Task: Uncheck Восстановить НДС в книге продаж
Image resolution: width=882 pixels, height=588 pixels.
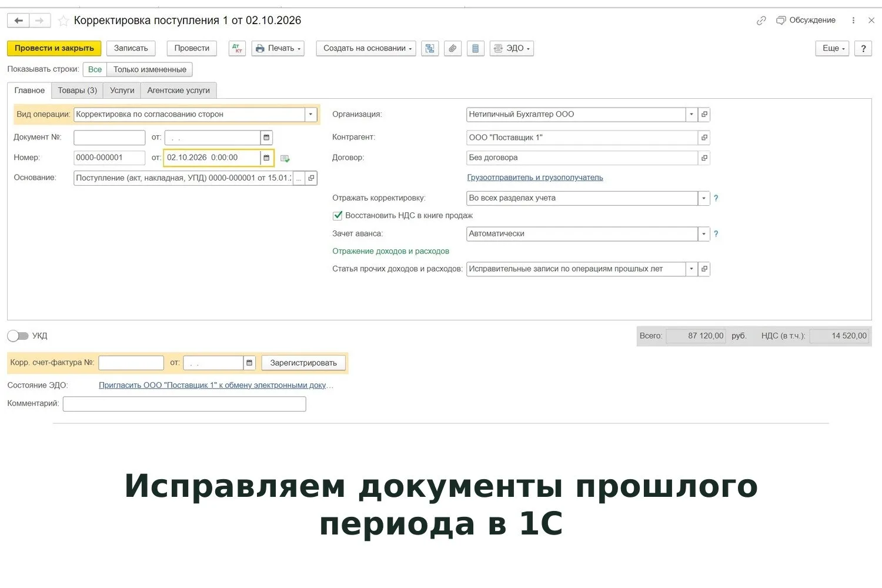Action: click(x=338, y=216)
